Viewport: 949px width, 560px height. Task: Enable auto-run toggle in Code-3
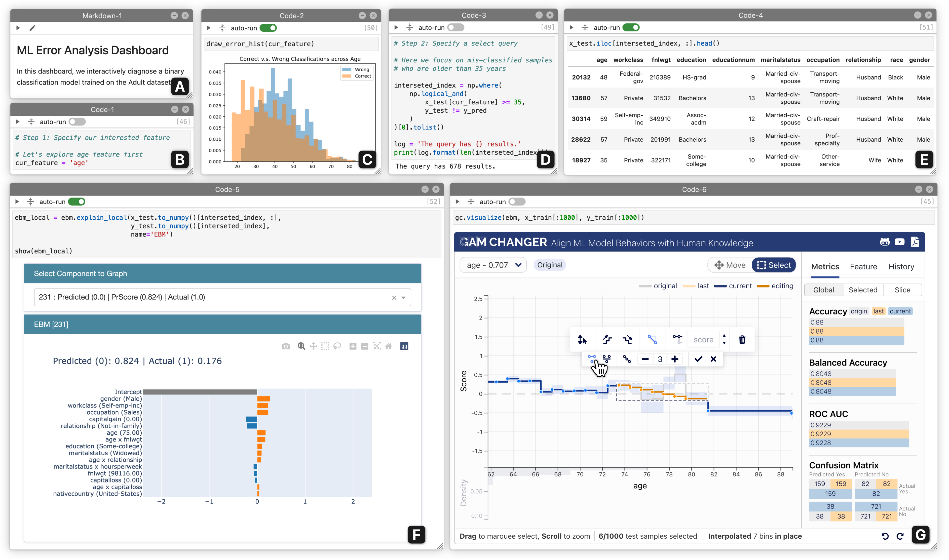pyautogui.click(x=455, y=28)
